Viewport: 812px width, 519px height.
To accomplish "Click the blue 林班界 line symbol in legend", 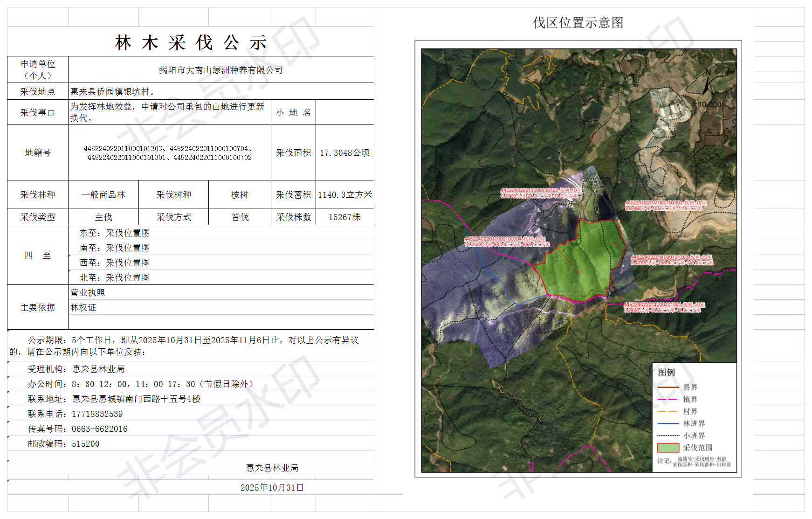I will click(x=667, y=423).
